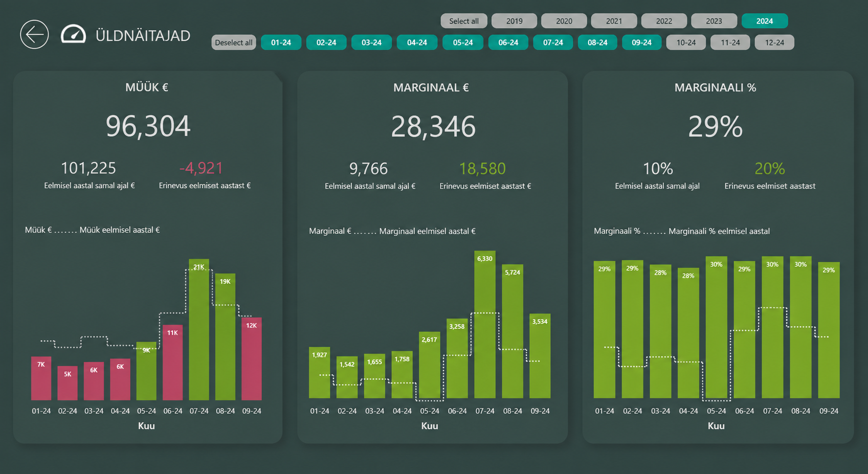The image size is (868, 474).
Task: Click the 07-24 bar in Müük chart
Action: coord(199,330)
